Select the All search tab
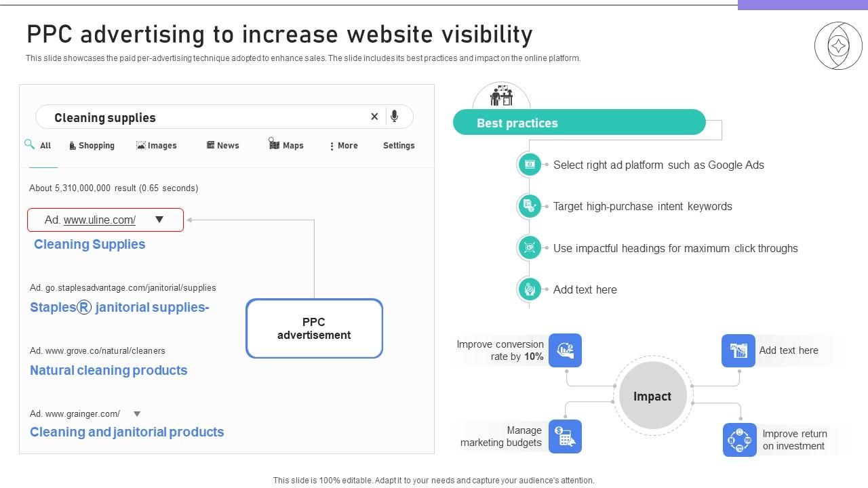This screenshot has width=868, height=488. point(45,146)
